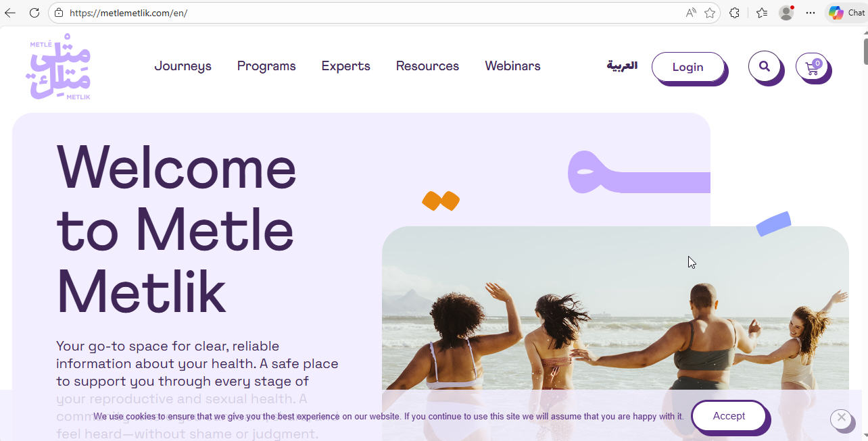
Task: Go to the Experts page
Action: (x=345, y=66)
